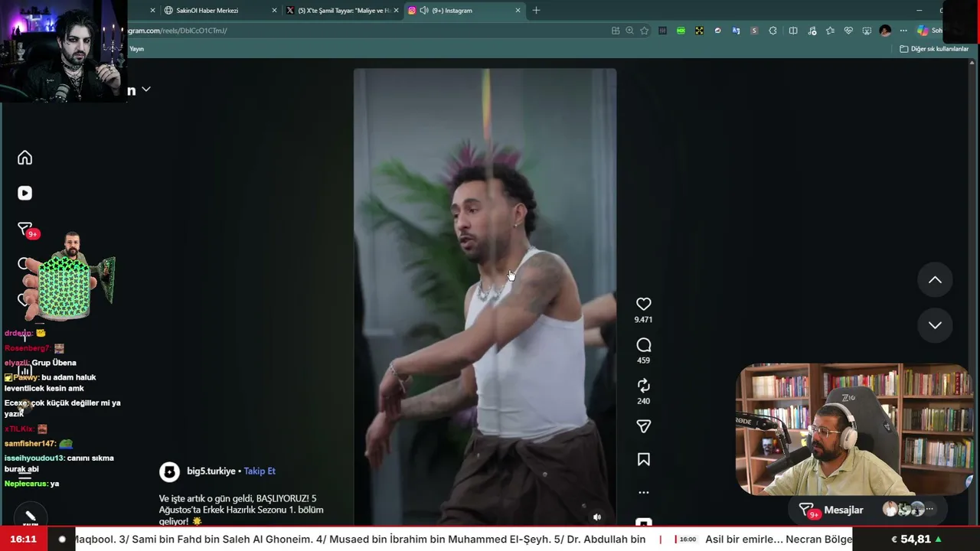
Task: Open the browser profile avatar
Action: (885, 31)
